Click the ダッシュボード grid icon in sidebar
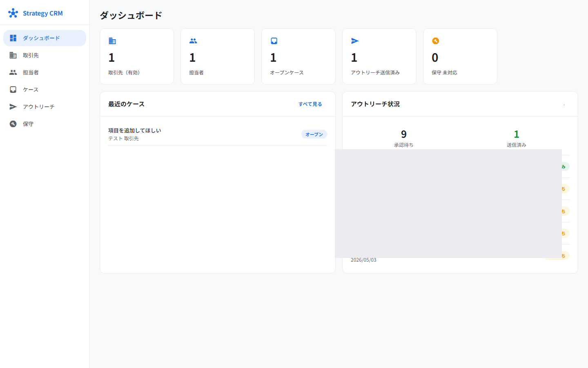The image size is (588, 368). click(13, 38)
